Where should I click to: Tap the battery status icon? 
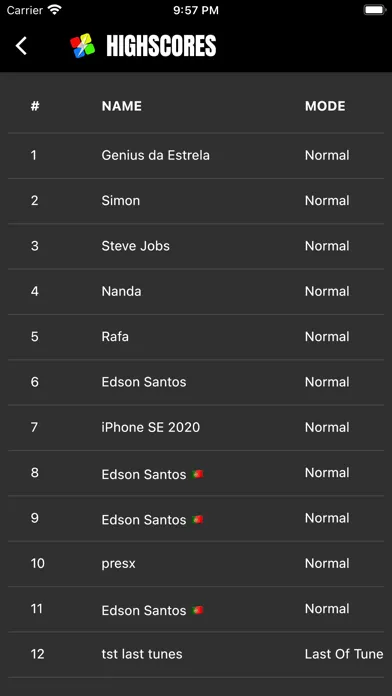(374, 10)
